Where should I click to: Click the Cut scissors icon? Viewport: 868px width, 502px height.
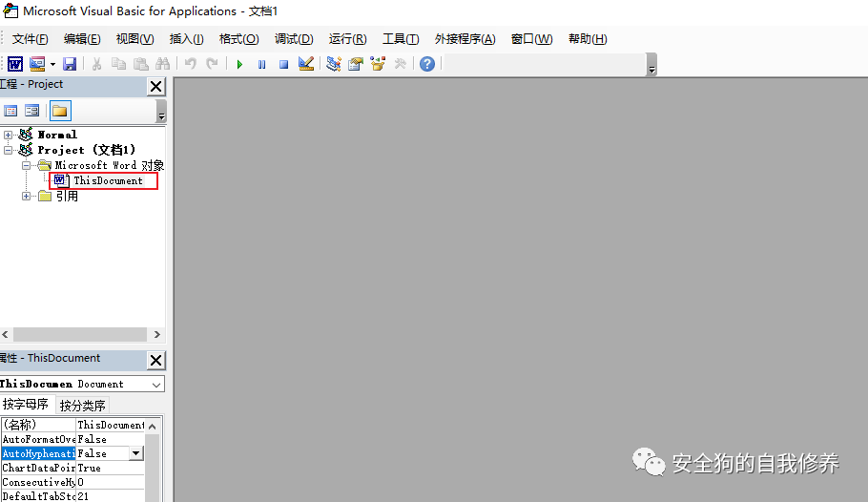pyautogui.click(x=96, y=64)
